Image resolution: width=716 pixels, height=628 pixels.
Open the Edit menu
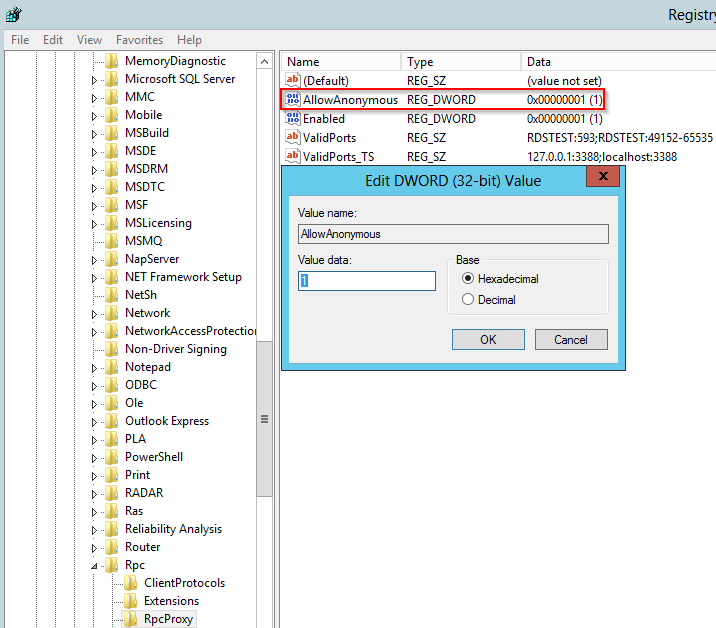click(53, 40)
